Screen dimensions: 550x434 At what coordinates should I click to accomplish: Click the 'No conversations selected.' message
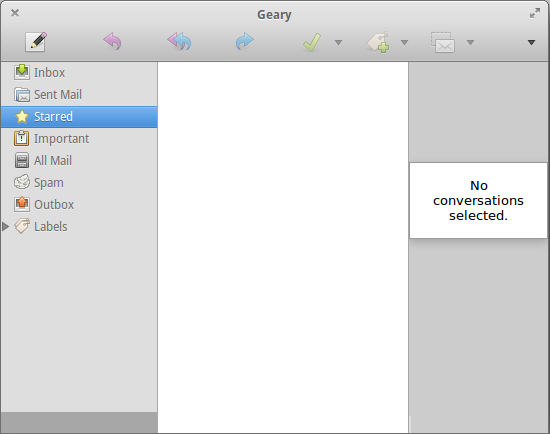478,200
